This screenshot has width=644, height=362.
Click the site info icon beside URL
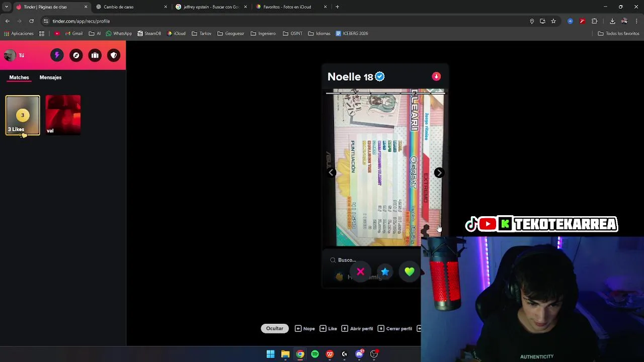[46, 21]
